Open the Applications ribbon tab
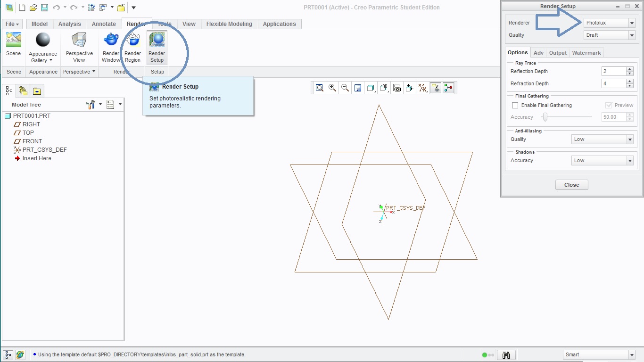 click(x=280, y=24)
